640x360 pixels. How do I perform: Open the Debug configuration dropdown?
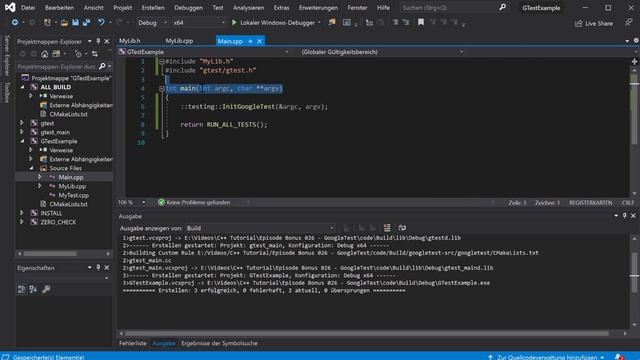(x=152, y=23)
